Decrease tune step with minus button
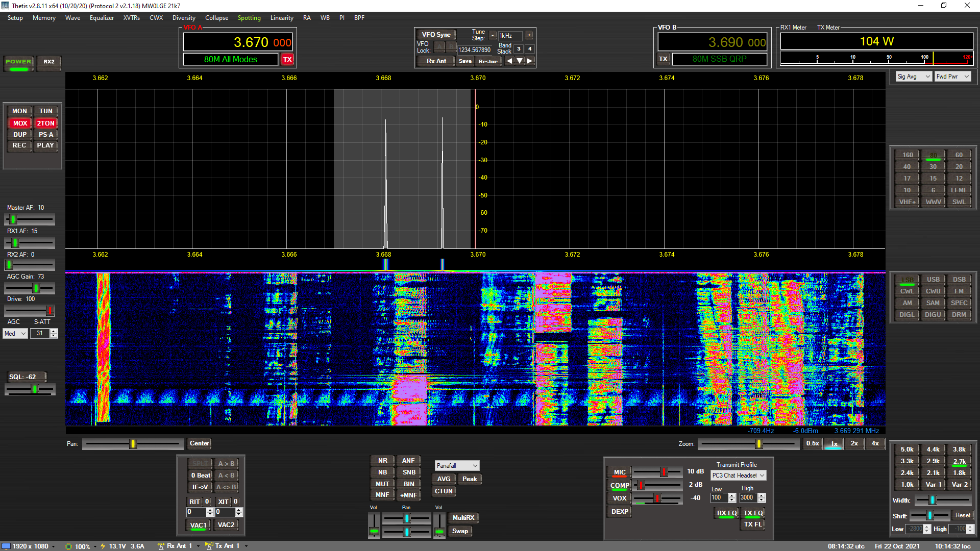The width and height of the screenshot is (980, 551). [x=493, y=35]
